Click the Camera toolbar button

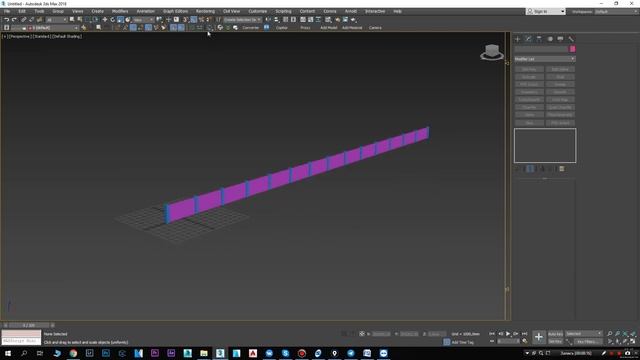(375, 28)
